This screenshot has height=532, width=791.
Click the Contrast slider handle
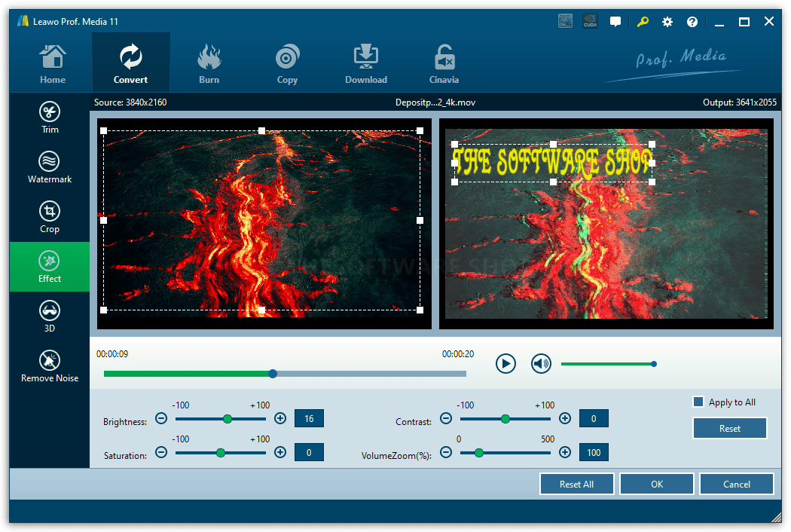pyautogui.click(x=505, y=419)
